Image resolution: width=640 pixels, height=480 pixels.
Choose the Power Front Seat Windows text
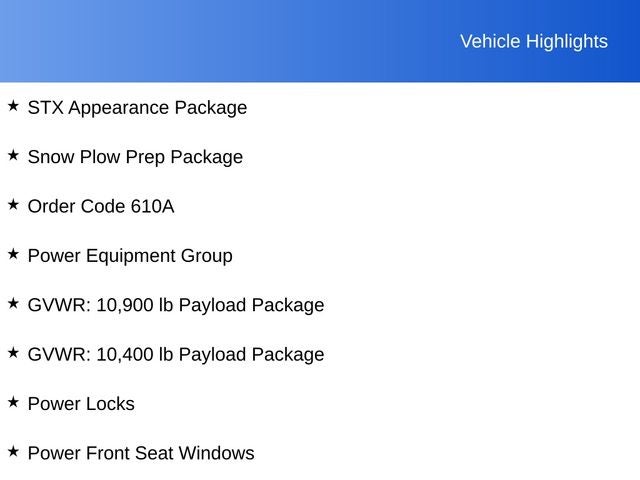pyautogui.click(x=141, y=454)
